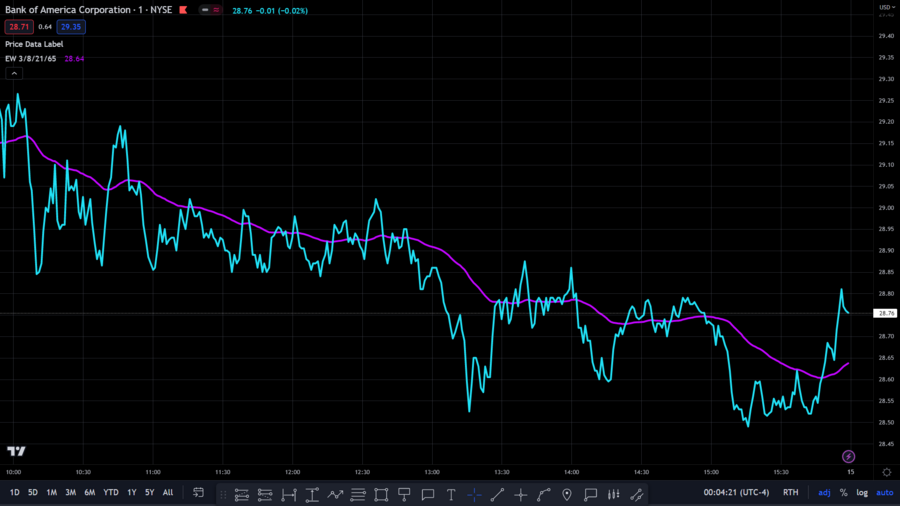Select the Callout speech bubble tool
Image resolution: width=900 pixels, height=506 pixels.
428,495
